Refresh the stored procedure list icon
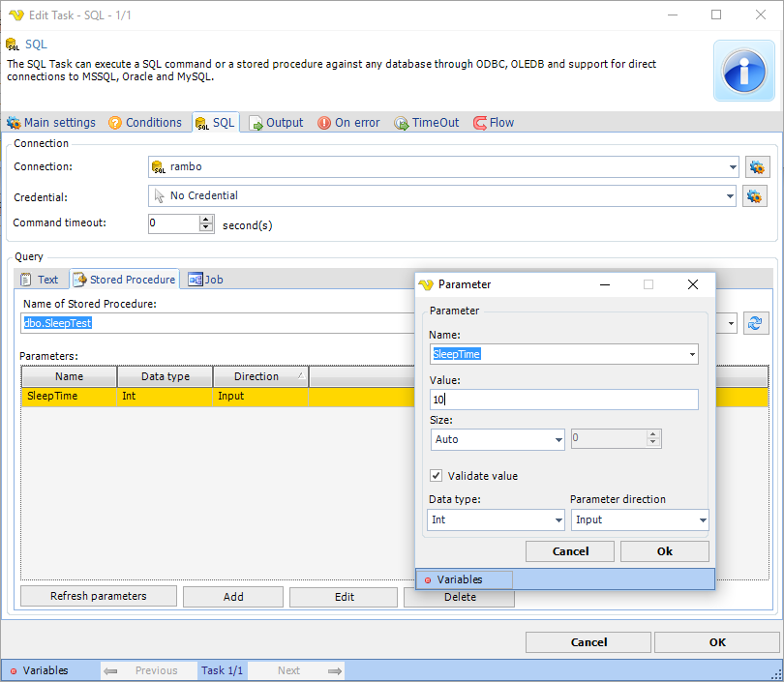The image size is (784, 682). [756, 323]
